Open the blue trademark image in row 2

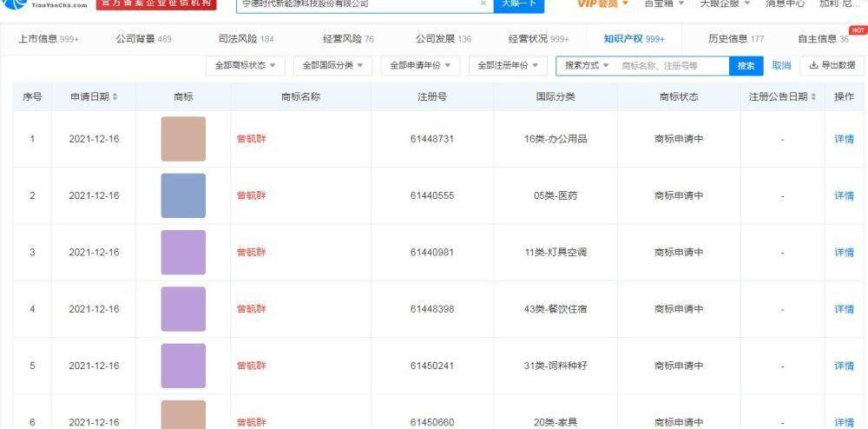coord(183,195)
